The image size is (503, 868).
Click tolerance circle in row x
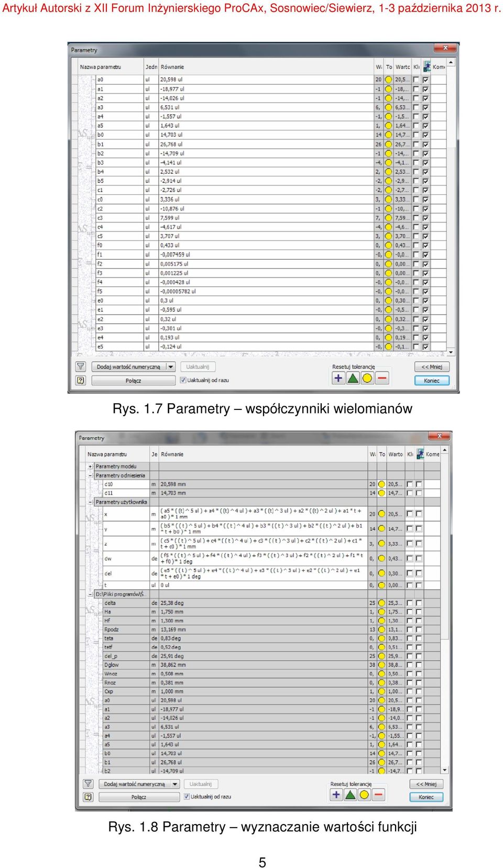pos(381,514)
